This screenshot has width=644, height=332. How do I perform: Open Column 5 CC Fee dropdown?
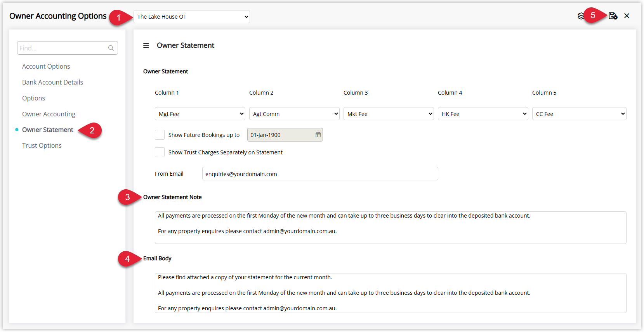click(579, 114)
